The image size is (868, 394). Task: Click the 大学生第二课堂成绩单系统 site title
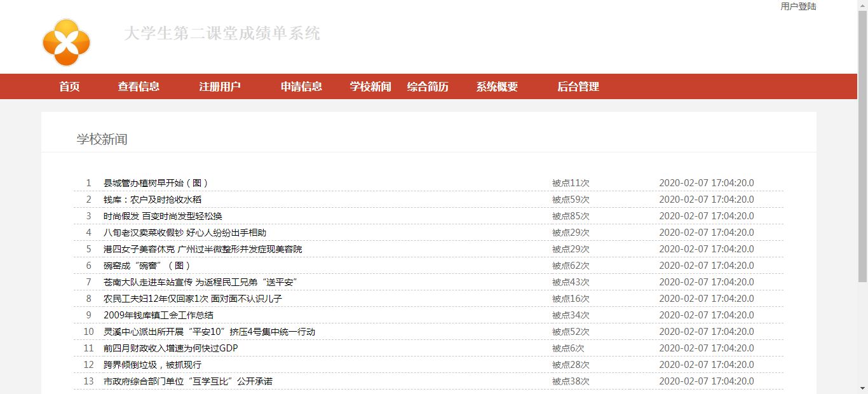pos(222,34)
